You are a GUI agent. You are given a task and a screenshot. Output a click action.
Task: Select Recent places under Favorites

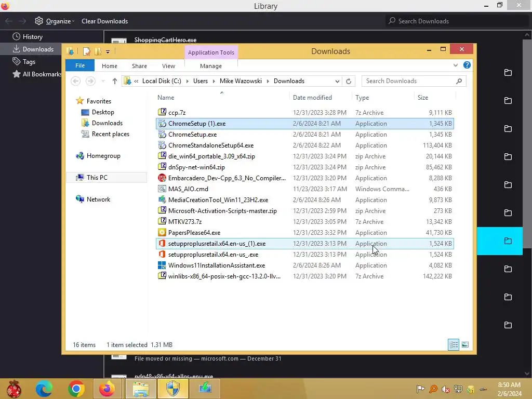coord(110,134)
